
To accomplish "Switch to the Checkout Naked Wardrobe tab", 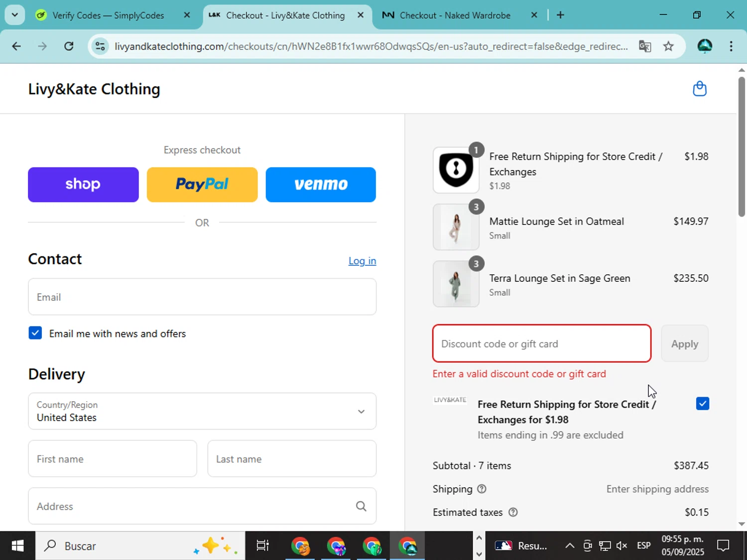I will [455, 15].
